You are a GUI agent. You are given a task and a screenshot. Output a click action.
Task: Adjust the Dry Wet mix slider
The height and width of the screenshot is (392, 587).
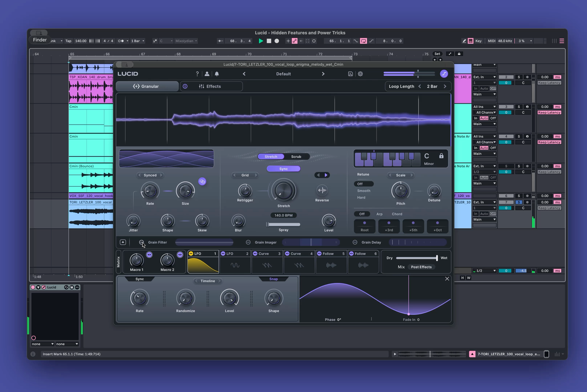click(x=417, y=258)
